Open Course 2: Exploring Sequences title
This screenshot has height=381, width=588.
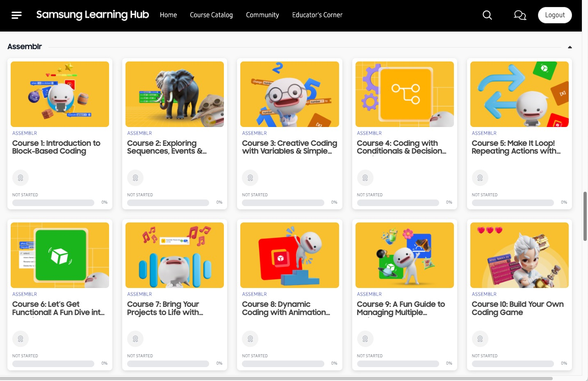pos(167,147)
